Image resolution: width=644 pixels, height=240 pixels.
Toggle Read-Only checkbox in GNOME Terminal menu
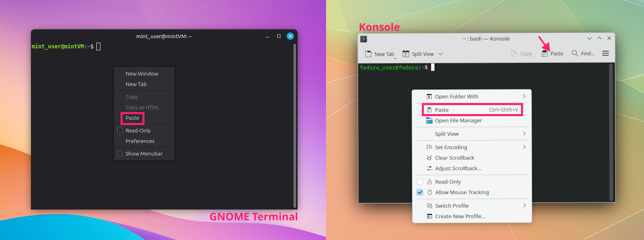click(120, 130)
